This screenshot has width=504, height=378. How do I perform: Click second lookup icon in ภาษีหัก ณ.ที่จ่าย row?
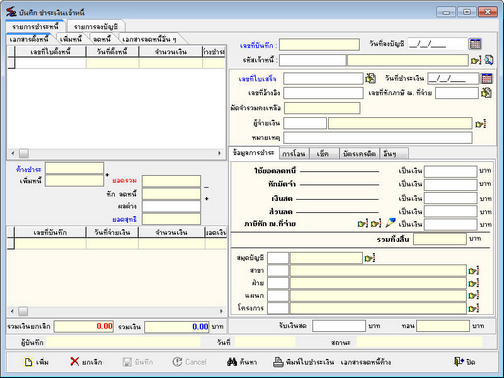click(x=376, y=224)
